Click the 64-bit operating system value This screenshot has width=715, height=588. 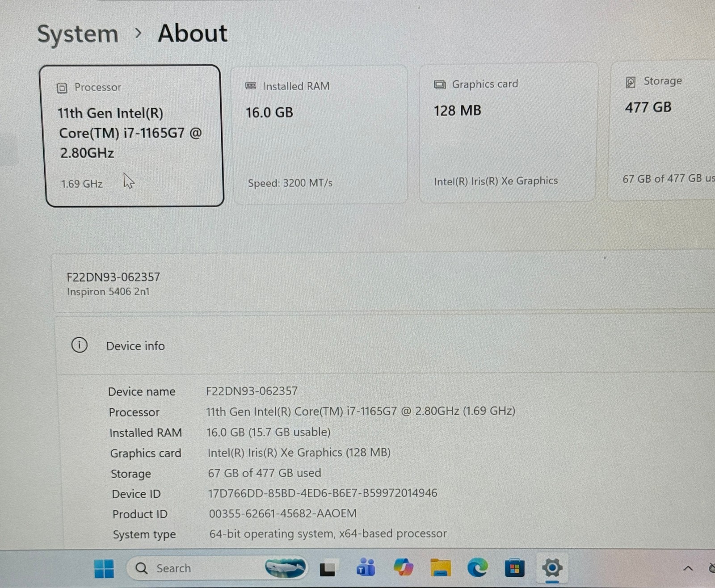pyautogui.click(x=328, y=533)
